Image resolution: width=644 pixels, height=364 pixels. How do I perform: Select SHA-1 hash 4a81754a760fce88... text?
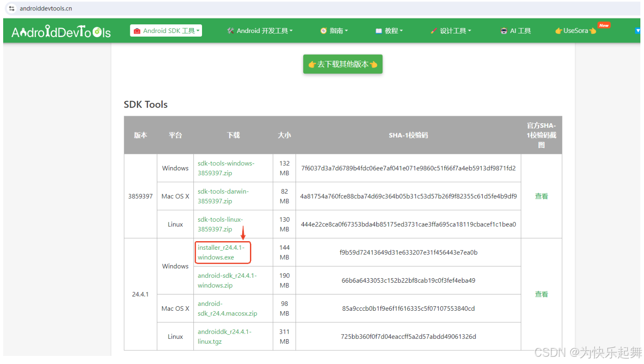click(409, 196)
